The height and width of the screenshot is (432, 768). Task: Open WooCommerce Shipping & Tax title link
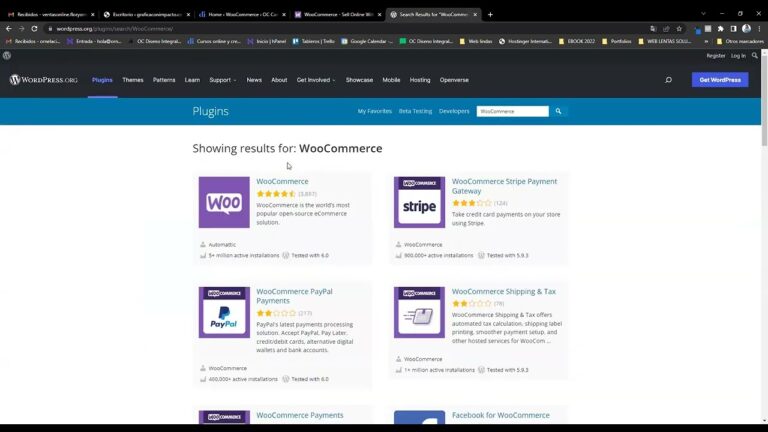pos(504,291)
